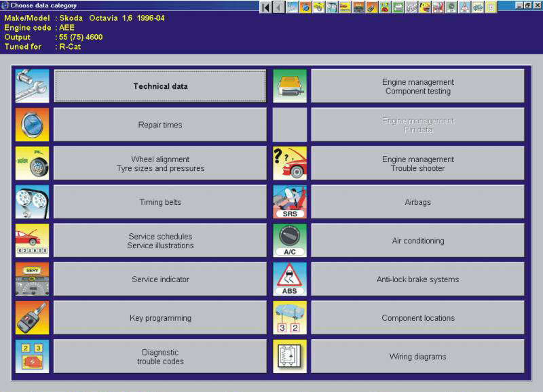Open the Wiring diagrams button
The width and height of the screenshot is (543, 392).
point(417,357)
